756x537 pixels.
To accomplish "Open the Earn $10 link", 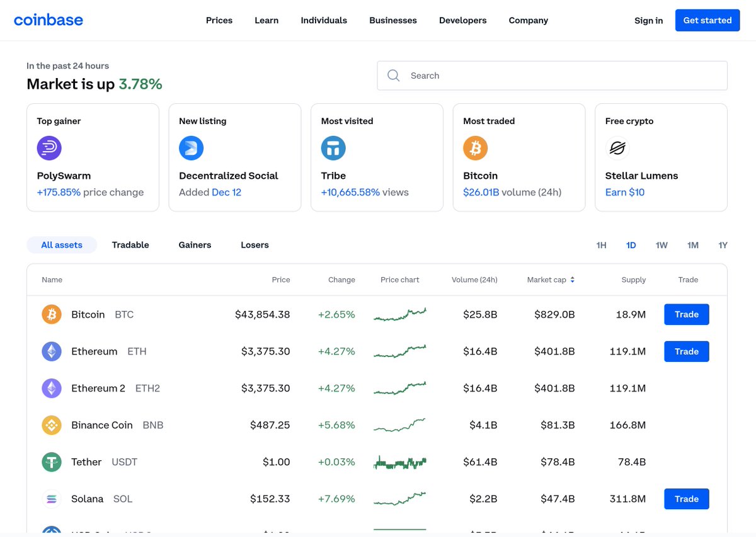I will (624, 192).
